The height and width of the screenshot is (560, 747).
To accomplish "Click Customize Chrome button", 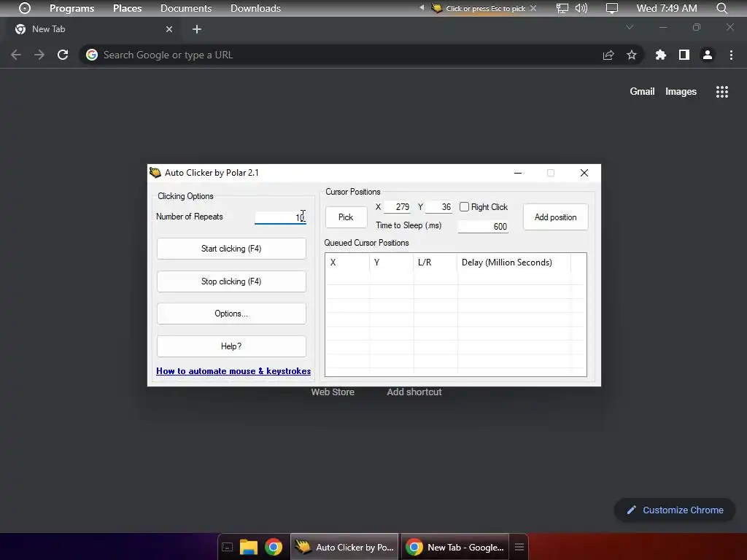I will [675, 510].
